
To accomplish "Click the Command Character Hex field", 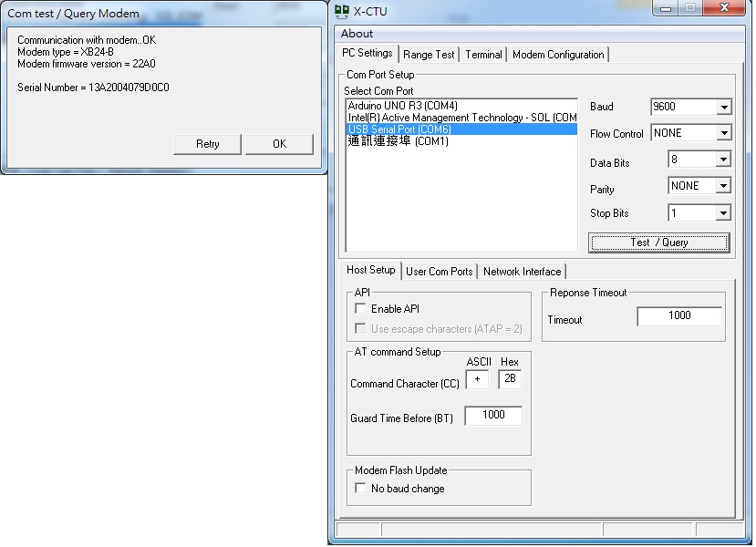I will click(x=510, y=379).
